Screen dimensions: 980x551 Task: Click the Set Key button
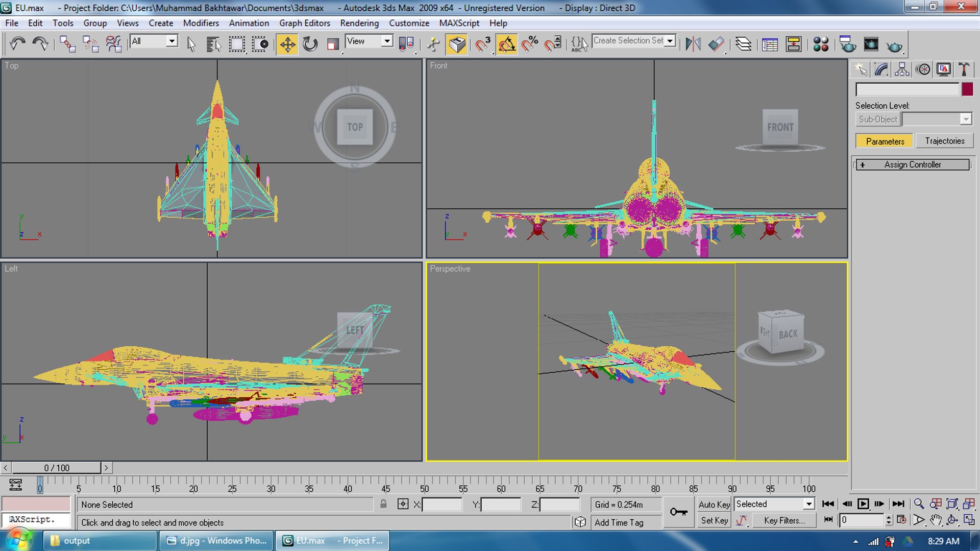click(714, 520)
